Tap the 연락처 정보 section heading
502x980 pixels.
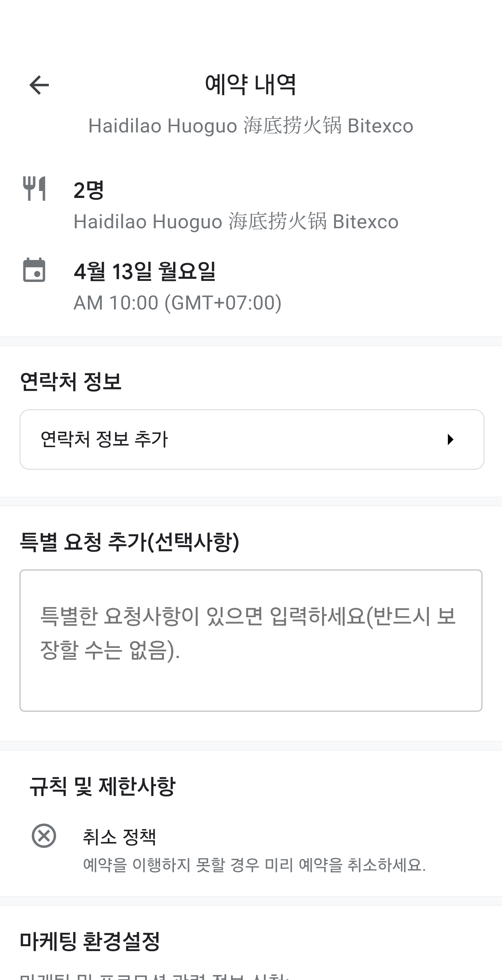click(70, 382)
